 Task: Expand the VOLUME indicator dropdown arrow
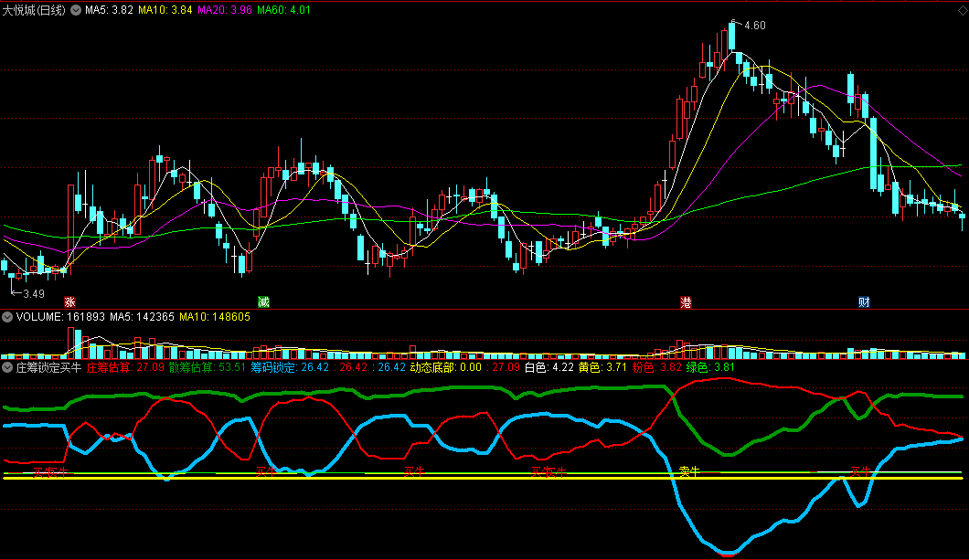[7, 317]
